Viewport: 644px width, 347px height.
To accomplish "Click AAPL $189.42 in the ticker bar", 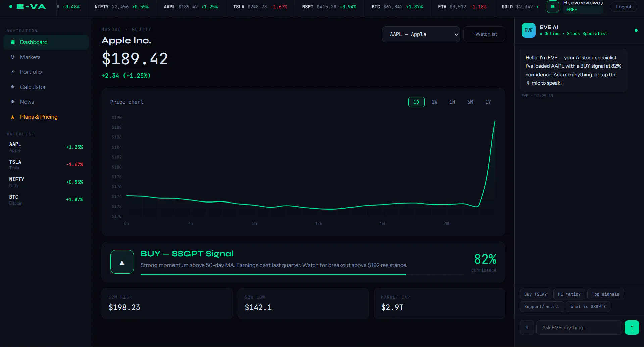I will pos(191,7).
